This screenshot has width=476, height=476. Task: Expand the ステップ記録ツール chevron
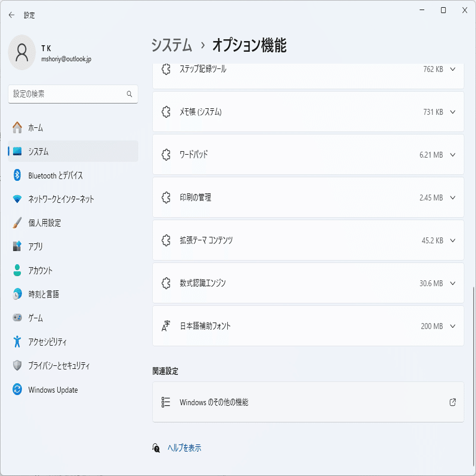tap(453, 69)
